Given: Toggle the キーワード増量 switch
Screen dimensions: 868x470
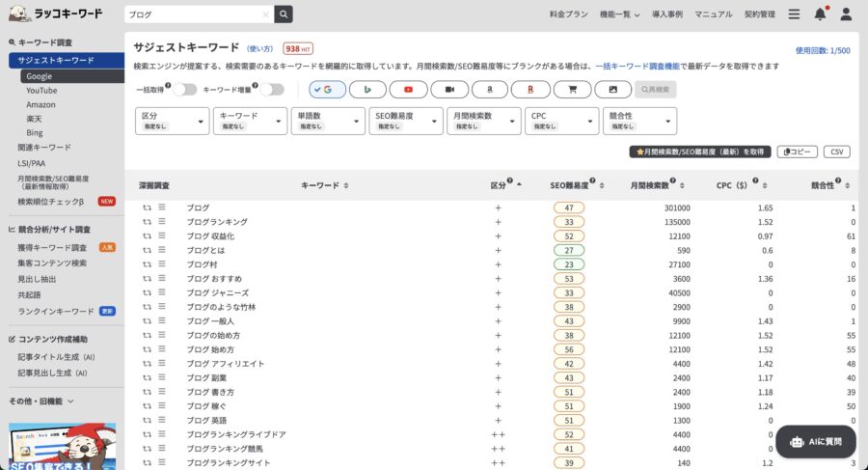Looking at the screenshot, I should tap(272, 89).
